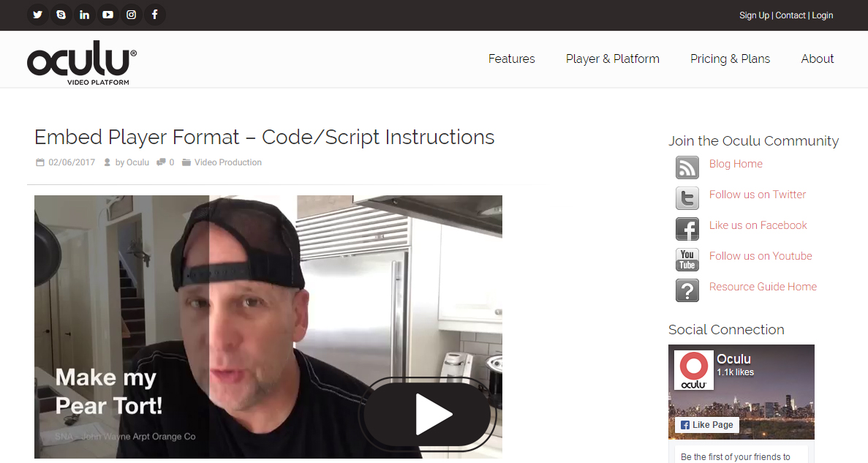Click the sidebar Twitter bird icon
The width and height of the screenshot is (868, 463).
coord(687,197)
